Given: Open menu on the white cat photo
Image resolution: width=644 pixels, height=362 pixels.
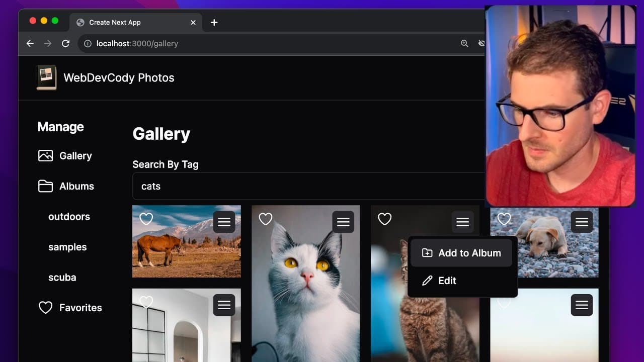Looking at the screenshot, I should click(x=343, y=222).
